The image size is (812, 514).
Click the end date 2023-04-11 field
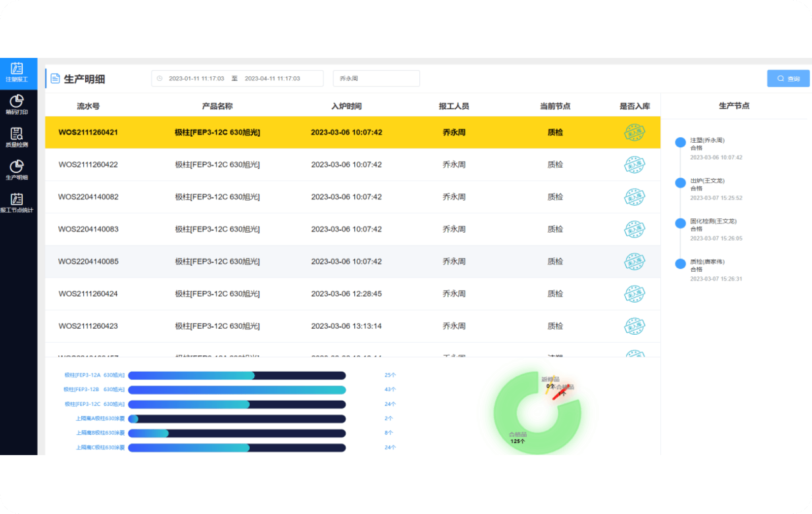click(272, 79)
